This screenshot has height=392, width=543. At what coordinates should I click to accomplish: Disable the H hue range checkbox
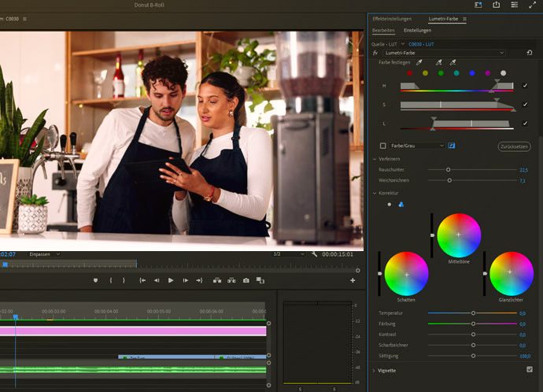(x=525, y=85)
